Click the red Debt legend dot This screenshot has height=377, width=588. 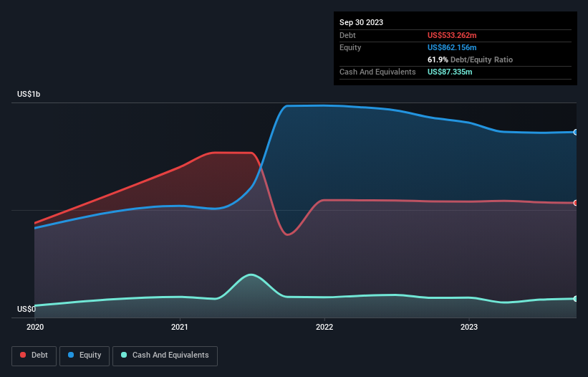pos(23,355)
